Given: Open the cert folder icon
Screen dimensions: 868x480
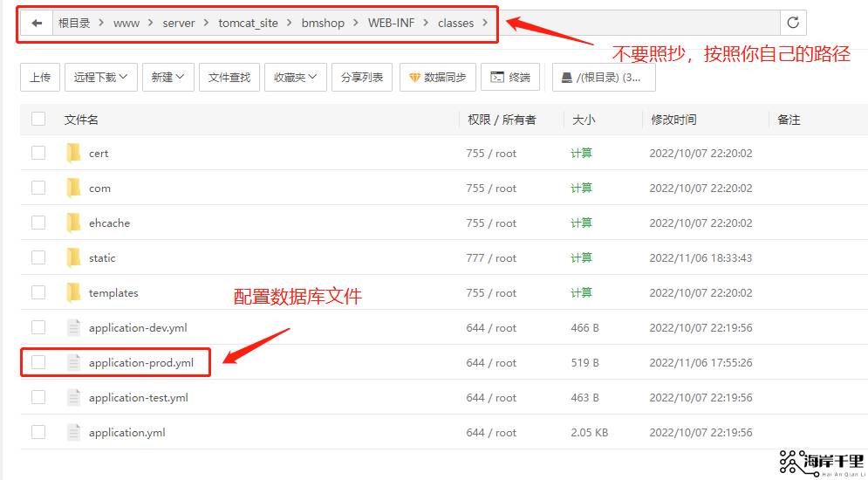Looking at the screenshot, I should 73,154.
